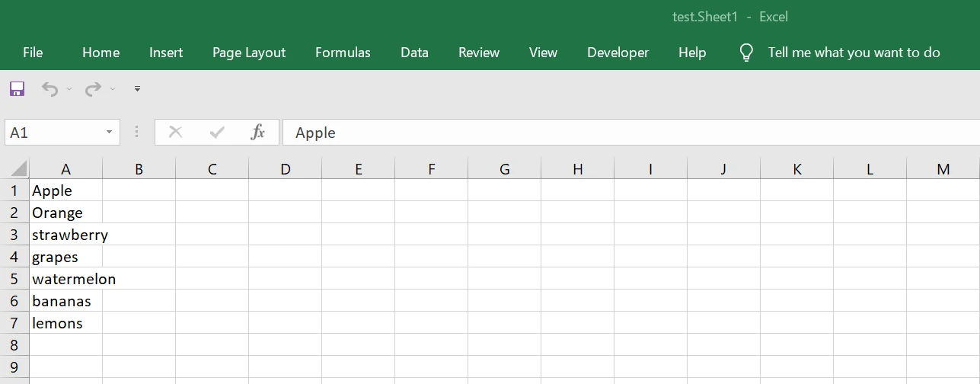Screen dimensions: 980x384
Task: Switch to the Formulas ribbon tab
Action: (x=343, y=53)
